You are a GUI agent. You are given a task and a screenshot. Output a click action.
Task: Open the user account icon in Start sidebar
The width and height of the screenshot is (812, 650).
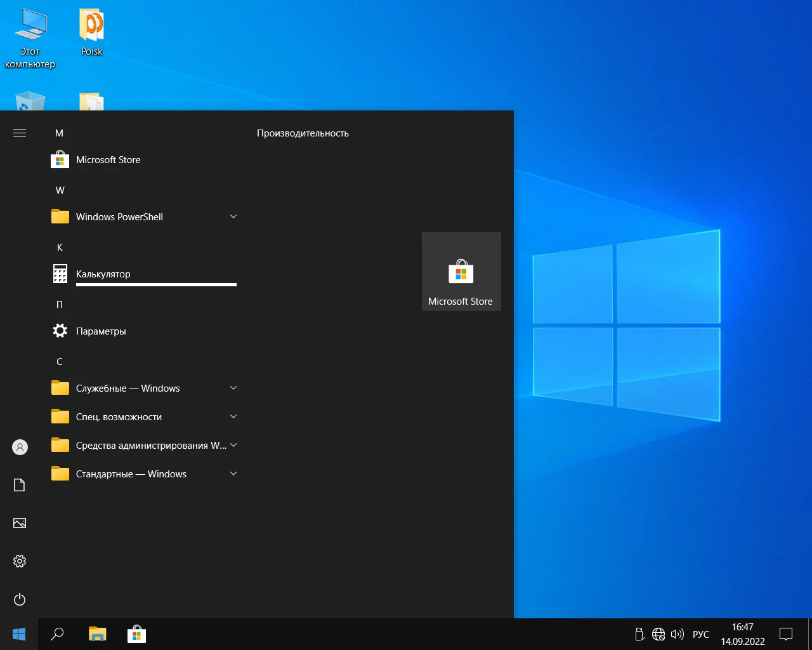[20, 448]
